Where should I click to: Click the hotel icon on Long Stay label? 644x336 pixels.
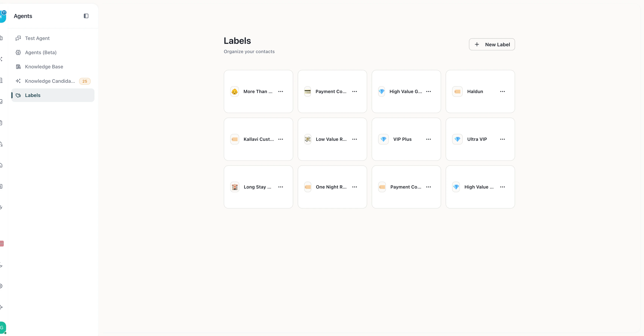235,187
